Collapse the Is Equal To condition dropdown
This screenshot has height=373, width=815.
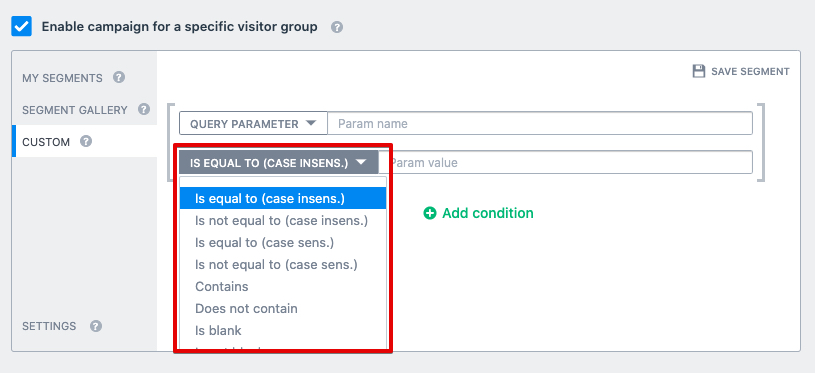point(279,163)
